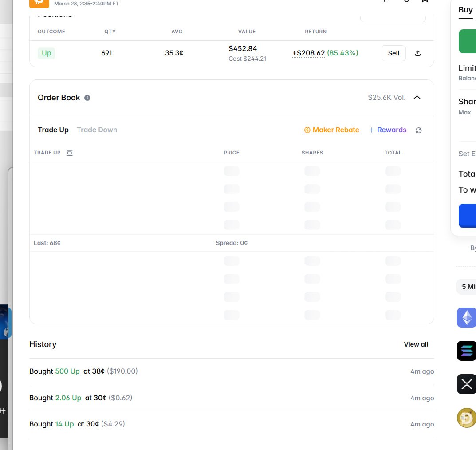View all trade history

[416, 344]
